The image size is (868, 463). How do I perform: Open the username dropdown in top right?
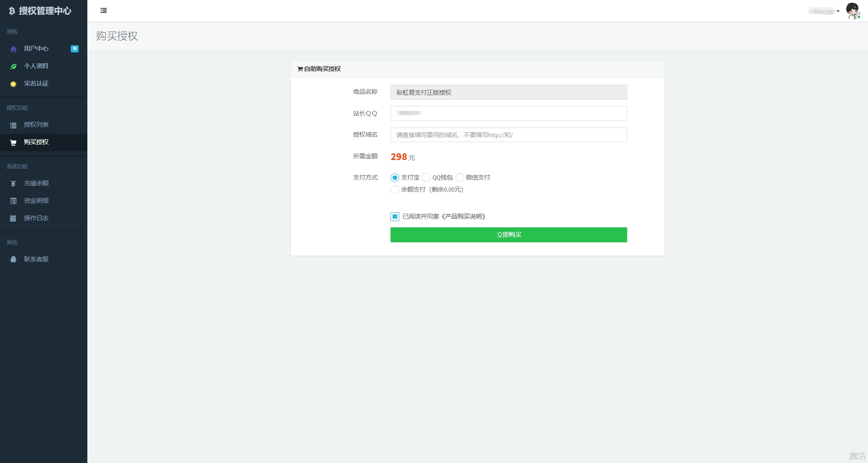[x=824, y=11]
